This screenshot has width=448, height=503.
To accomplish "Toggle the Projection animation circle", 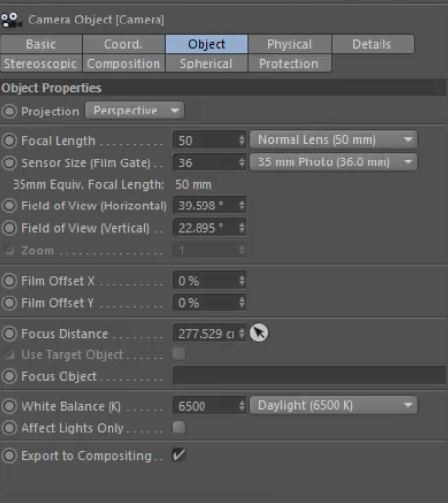I will click(9, 112).
